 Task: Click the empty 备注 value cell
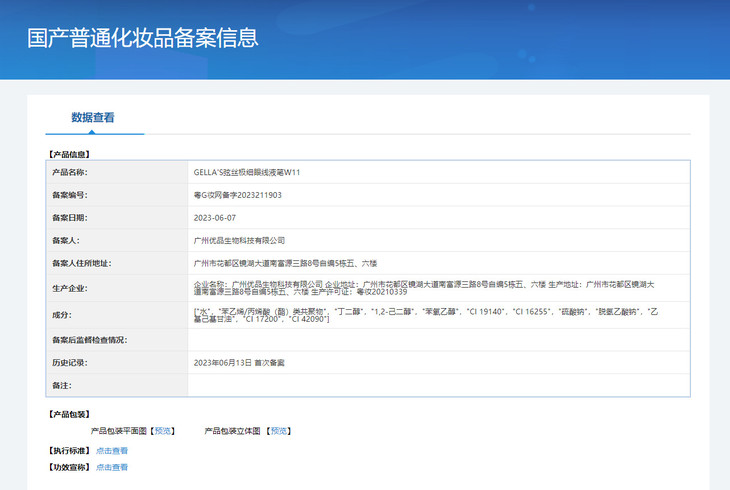[x=438, y=385]
